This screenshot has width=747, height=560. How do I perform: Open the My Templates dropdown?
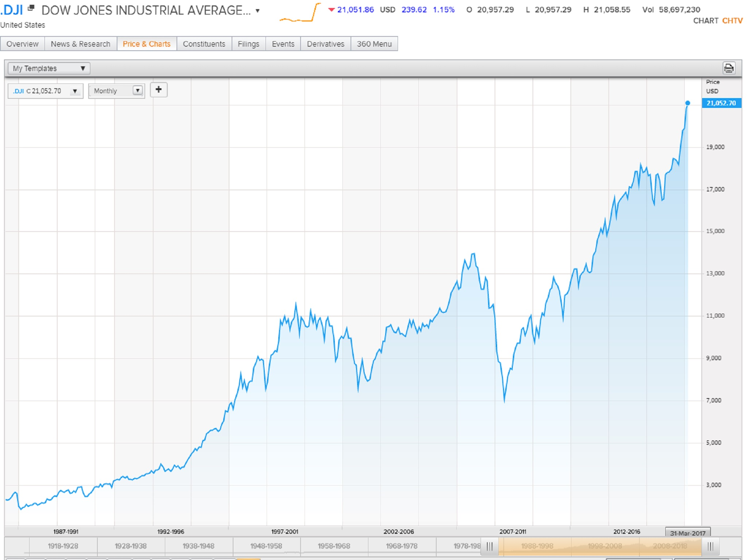tap(49, 69)
